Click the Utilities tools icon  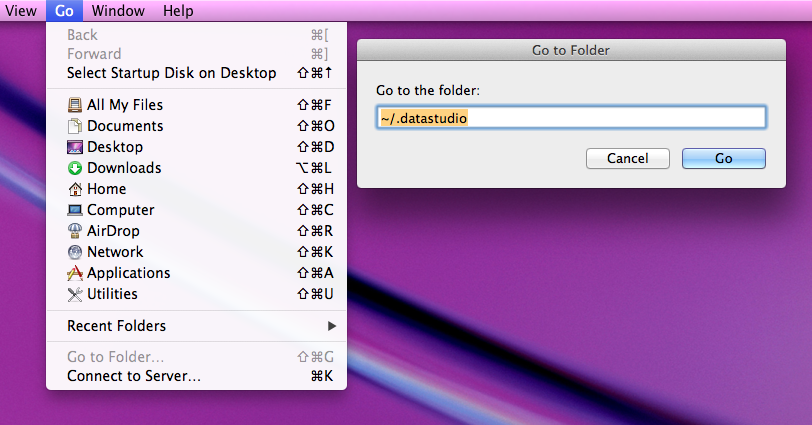coord(75,294)
